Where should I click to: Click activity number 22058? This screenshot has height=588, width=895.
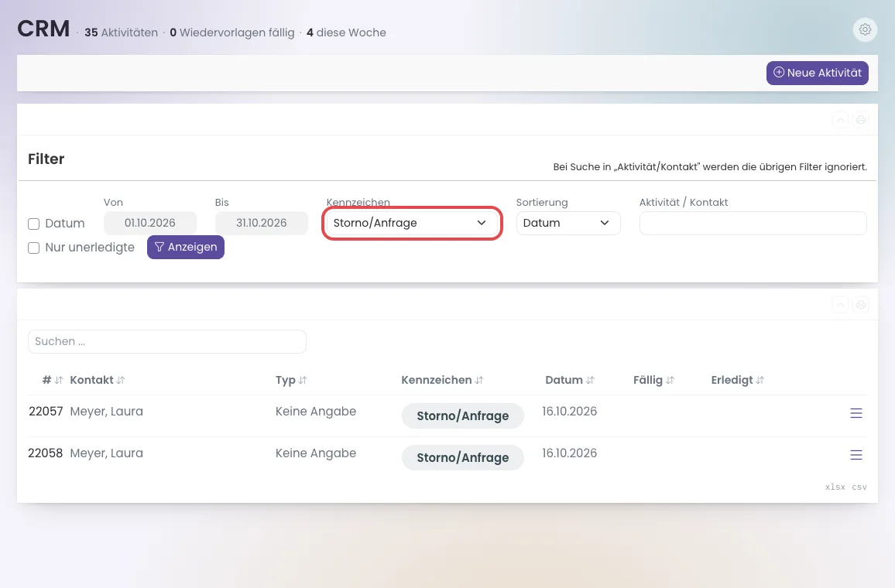(x=46, y=453)
